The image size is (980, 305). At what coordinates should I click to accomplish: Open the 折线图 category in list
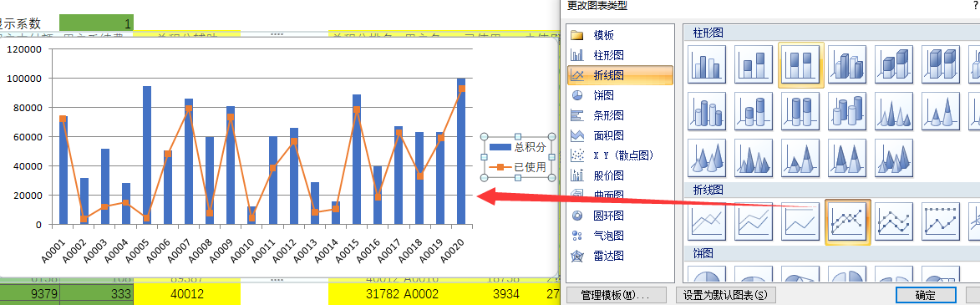(x=620, y=76)
